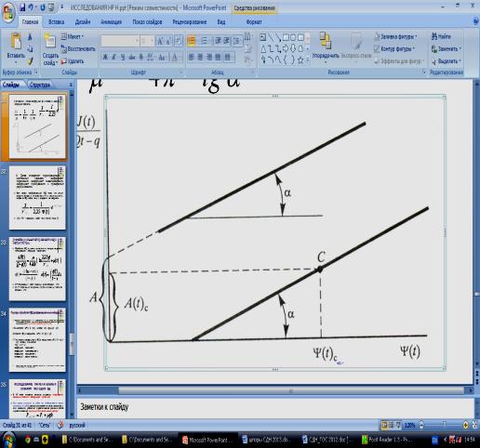Click the Increase list level icon
The image size is (480, 448).
pos(227,41)
